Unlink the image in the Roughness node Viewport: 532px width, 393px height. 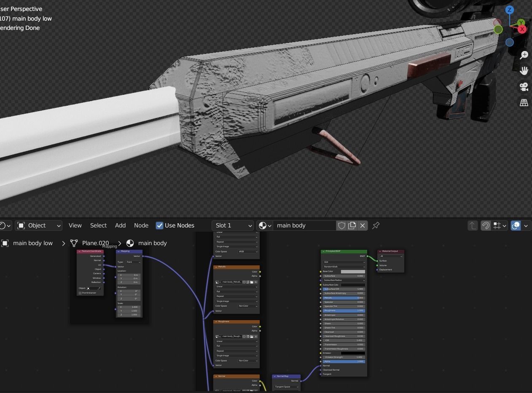256,337
